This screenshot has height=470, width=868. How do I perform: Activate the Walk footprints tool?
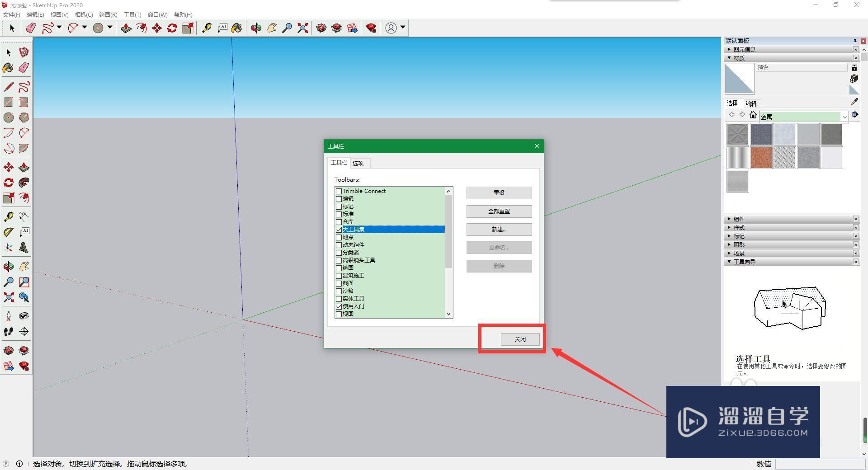(9, 332)
